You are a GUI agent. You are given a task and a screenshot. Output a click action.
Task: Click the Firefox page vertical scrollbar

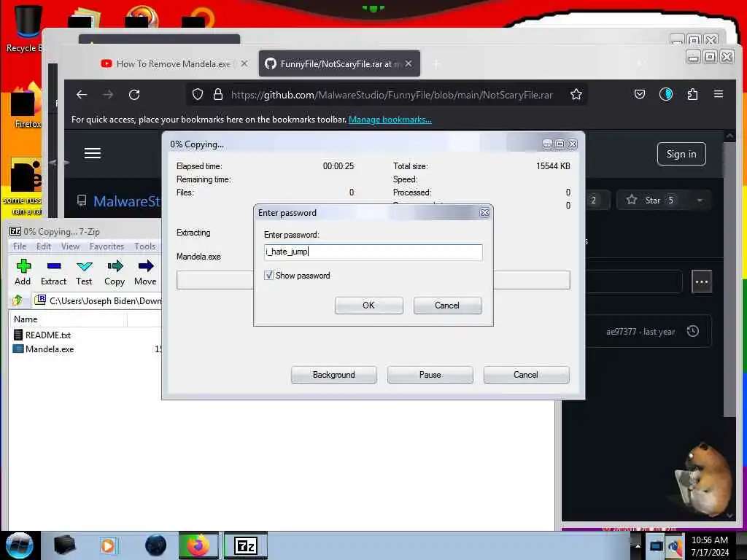click(729, 279)
